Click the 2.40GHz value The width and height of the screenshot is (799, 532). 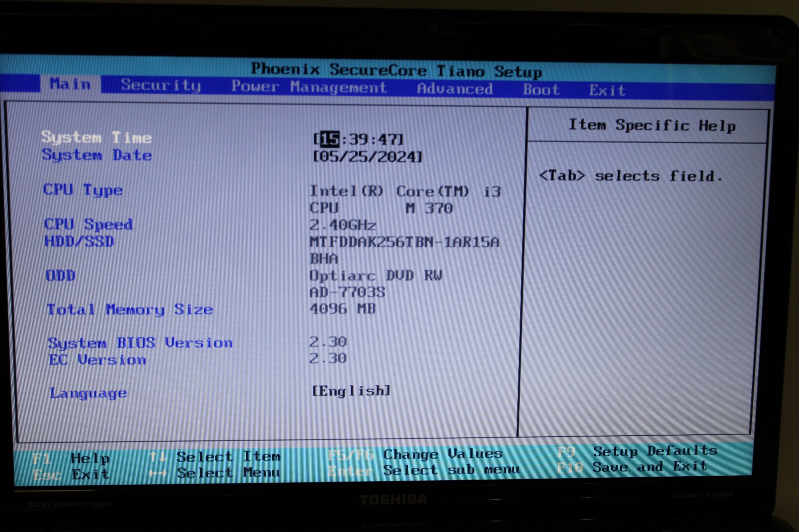(343, 225)
